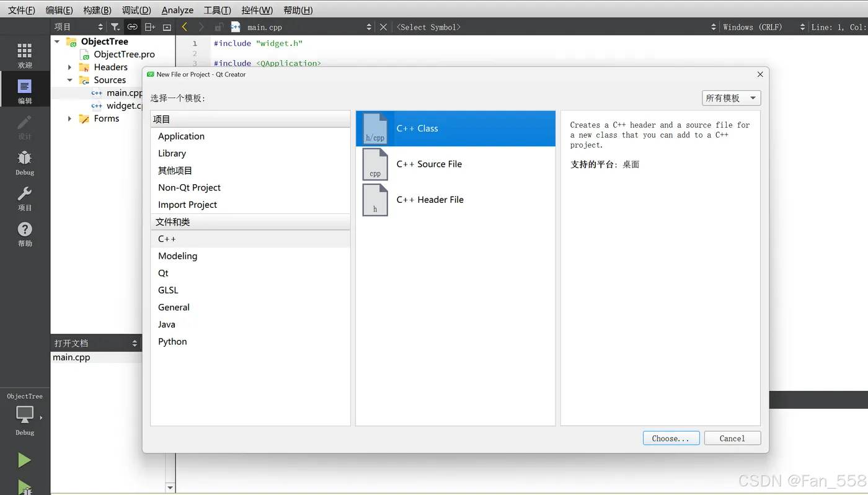The height and width of the screenshot is (495, 868).
Task: Click the Line and Col indicator
Action: pos(839,27)
